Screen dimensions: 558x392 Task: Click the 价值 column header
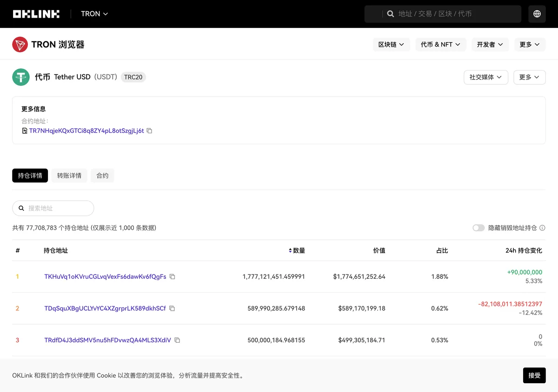(x=379, y=250)
